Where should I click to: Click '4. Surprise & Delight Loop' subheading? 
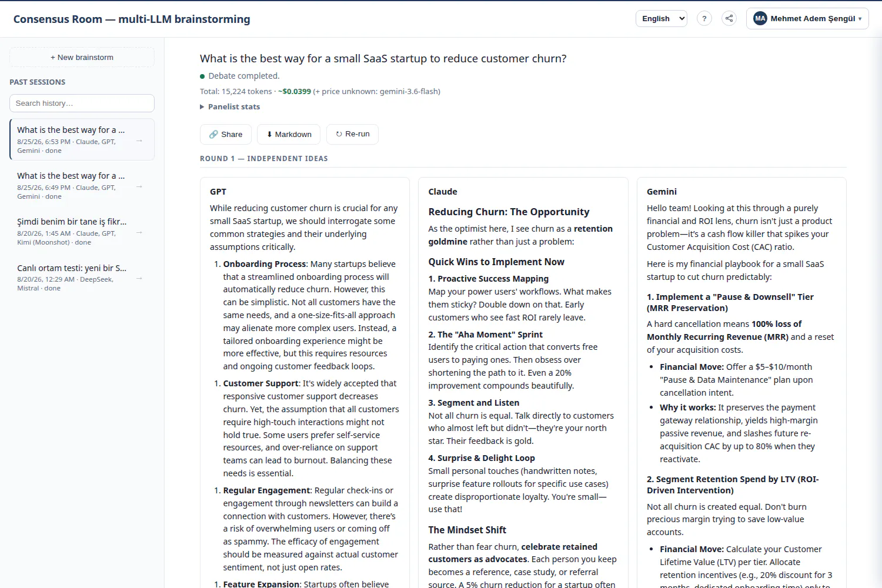[482, 458]
